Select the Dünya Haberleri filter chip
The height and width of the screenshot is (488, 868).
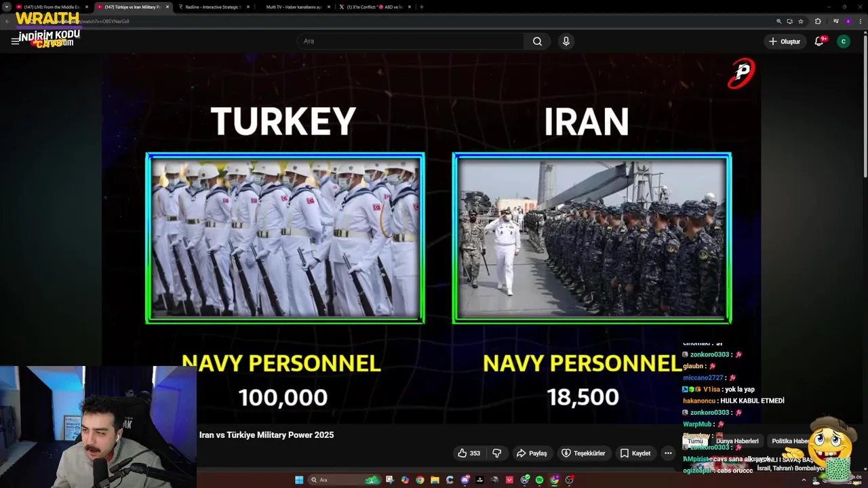click(x=737, y=441)
